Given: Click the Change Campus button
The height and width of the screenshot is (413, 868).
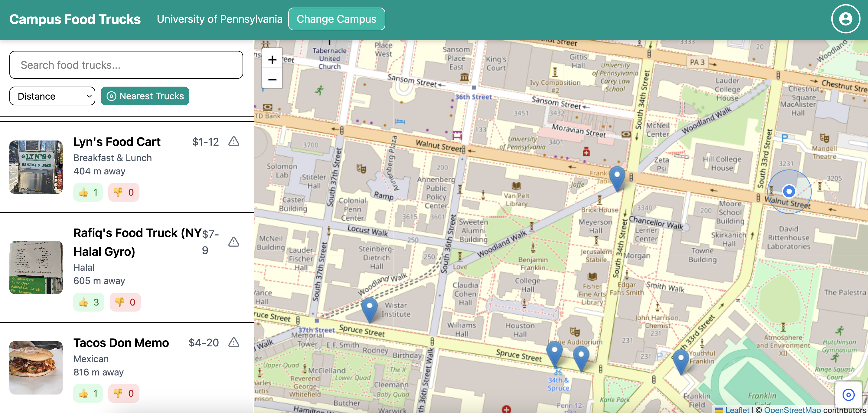Looking at the screenshot, I should [x=336, y=19].
